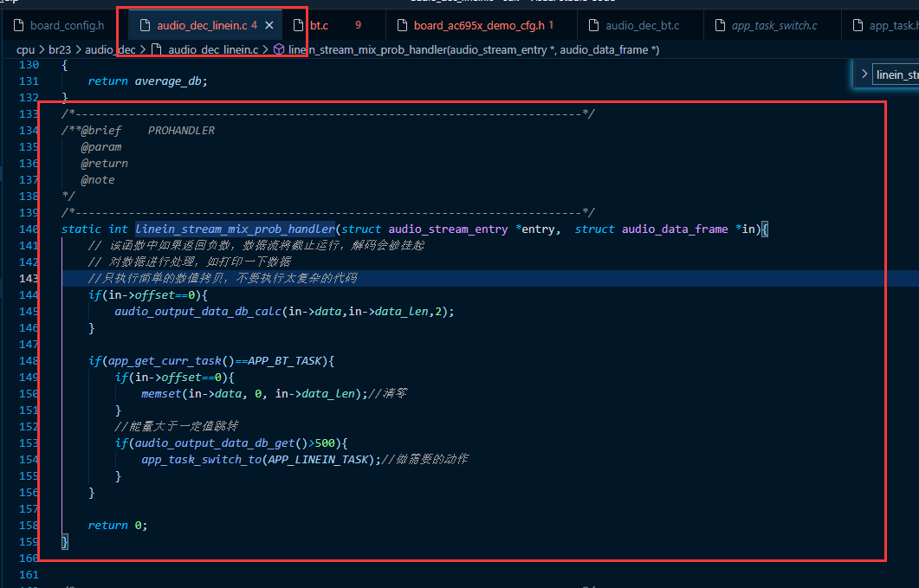Open the br23 breadcrumb segment

coord(60,50)
